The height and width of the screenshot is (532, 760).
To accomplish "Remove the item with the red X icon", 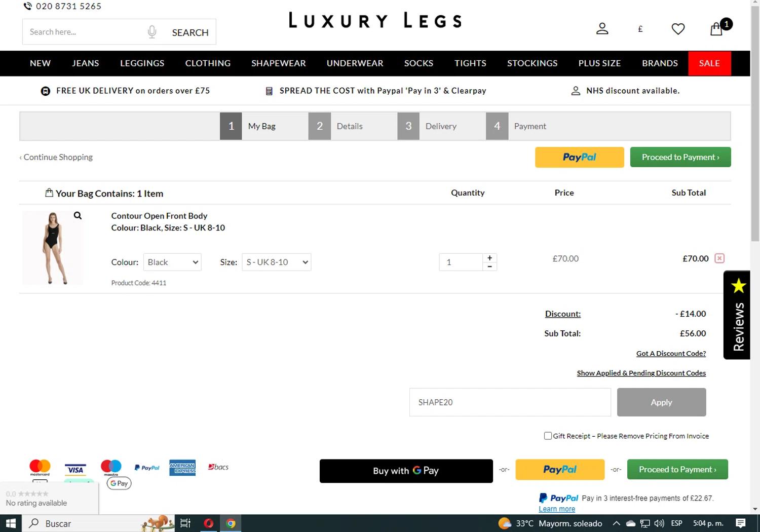I will [x=719, y=258].
